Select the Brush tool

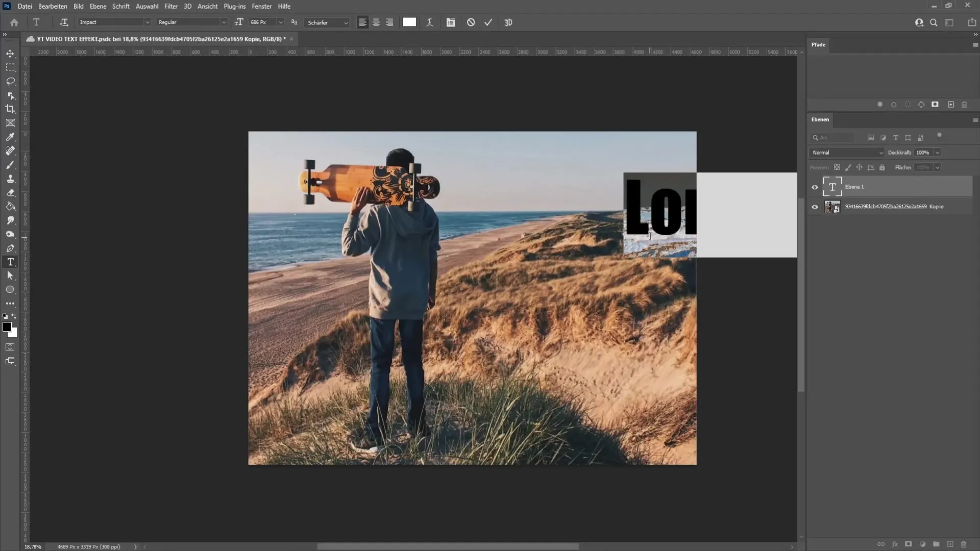10,165
